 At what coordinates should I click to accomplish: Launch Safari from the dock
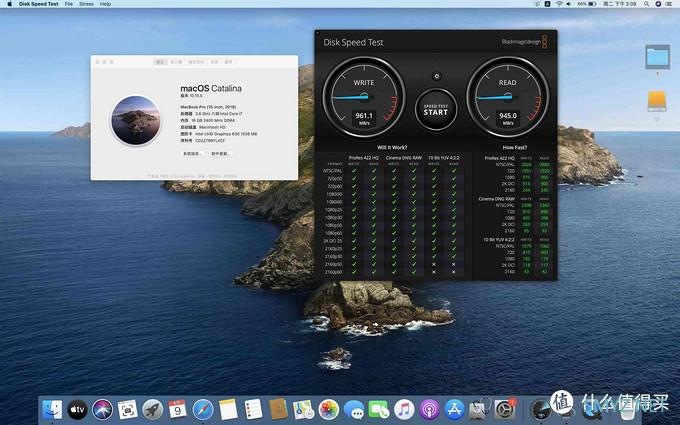click(203, 409)
